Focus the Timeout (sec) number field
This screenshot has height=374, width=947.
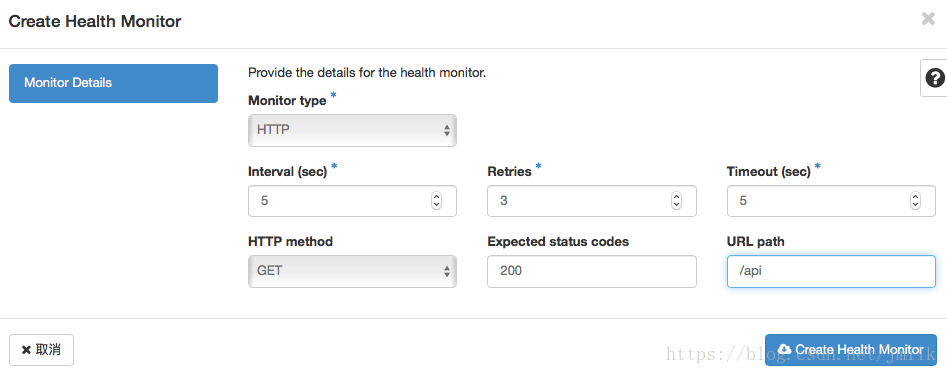click(831, 201)
